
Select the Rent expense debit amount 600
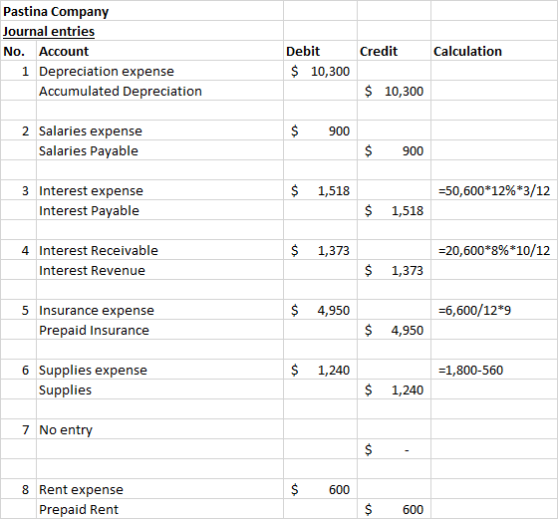coord(320,489)
